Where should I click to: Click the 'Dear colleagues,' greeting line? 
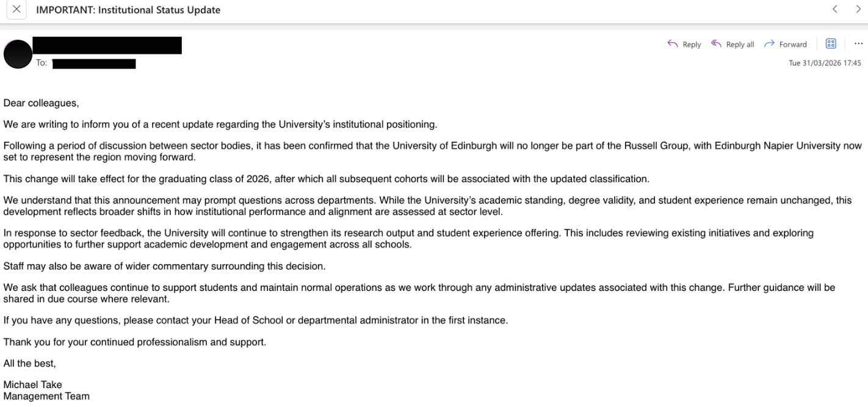[x=42, y=103]
